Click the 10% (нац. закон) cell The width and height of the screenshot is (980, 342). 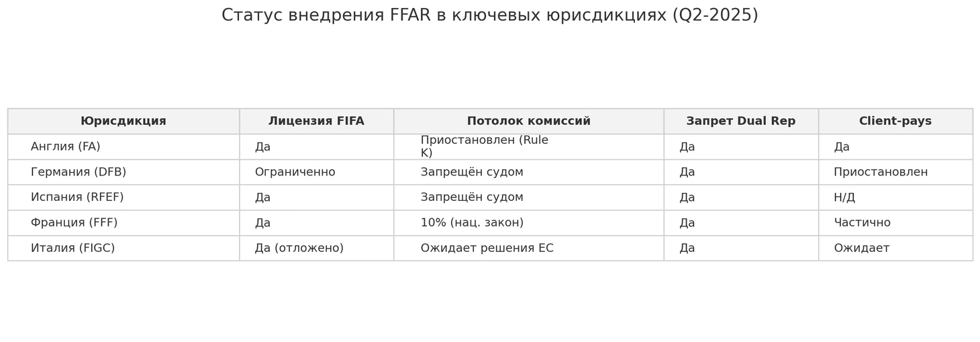pyautogui.click(x=472, y=223)
